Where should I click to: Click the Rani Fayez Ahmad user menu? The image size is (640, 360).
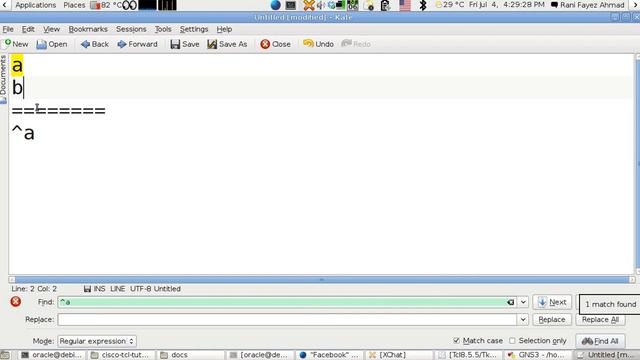(588, 5)
